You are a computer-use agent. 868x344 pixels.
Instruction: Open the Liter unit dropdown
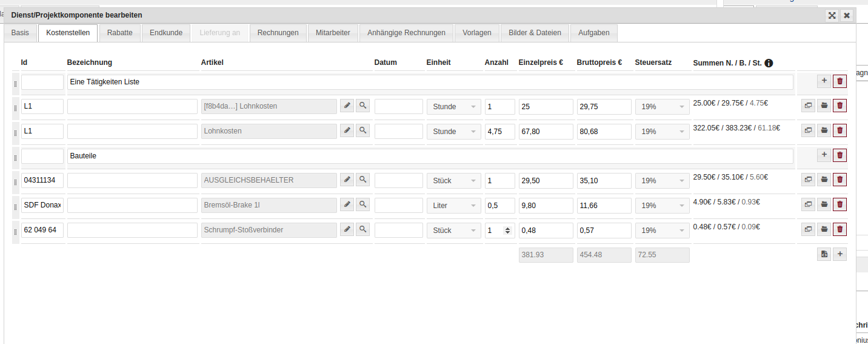coord(453,206)
